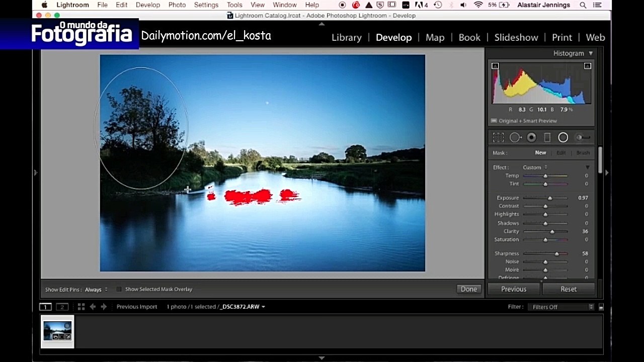The image size is (644, 362).
Task: Open Grid view from the filmstrip toolbar
Action: click(x=81, y=307)
